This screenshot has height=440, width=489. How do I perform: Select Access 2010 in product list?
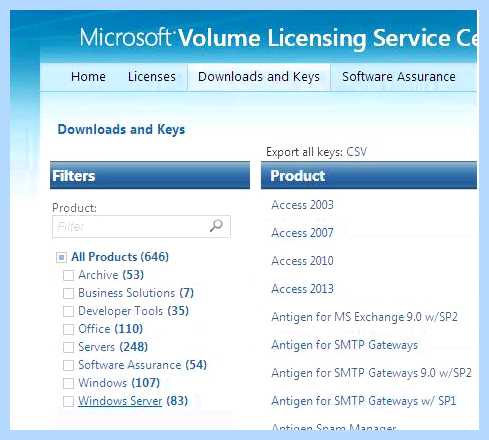click(x=302, y=261)
